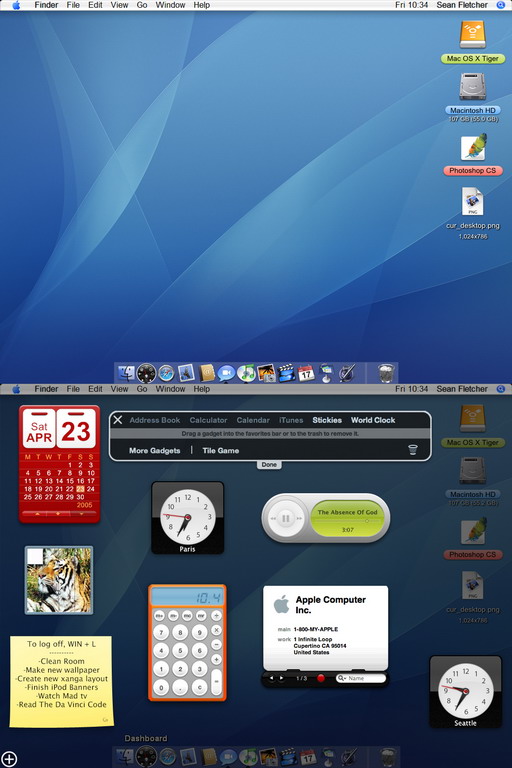Click red button in Address Book widget
The width and height of the screenshot is (512, 768).
point(321,678)
